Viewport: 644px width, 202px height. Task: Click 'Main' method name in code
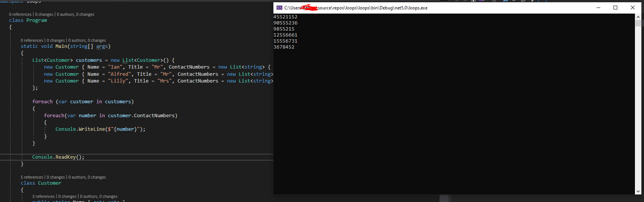(61, 46)
